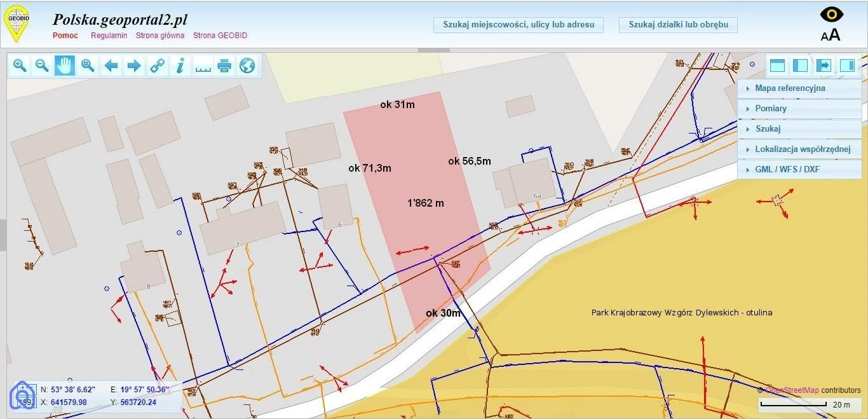
Task: Toggle font size with the AA icon
Action: 831,35
